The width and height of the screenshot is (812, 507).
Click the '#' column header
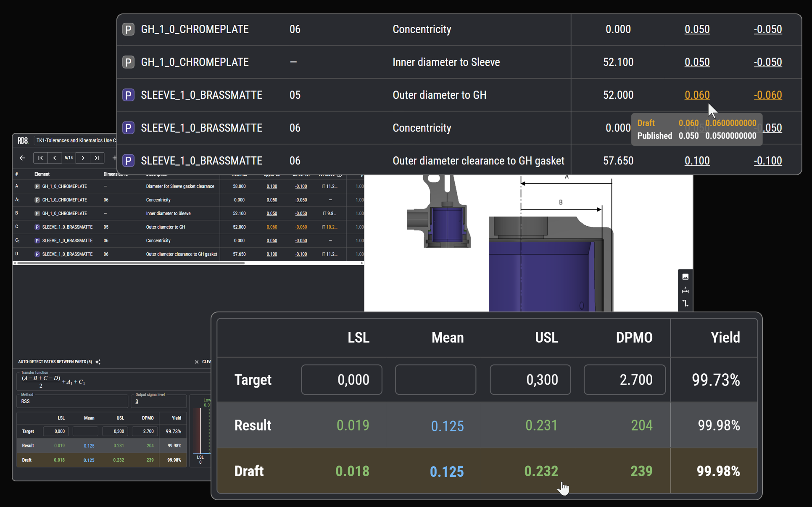(x=16, y=174)
